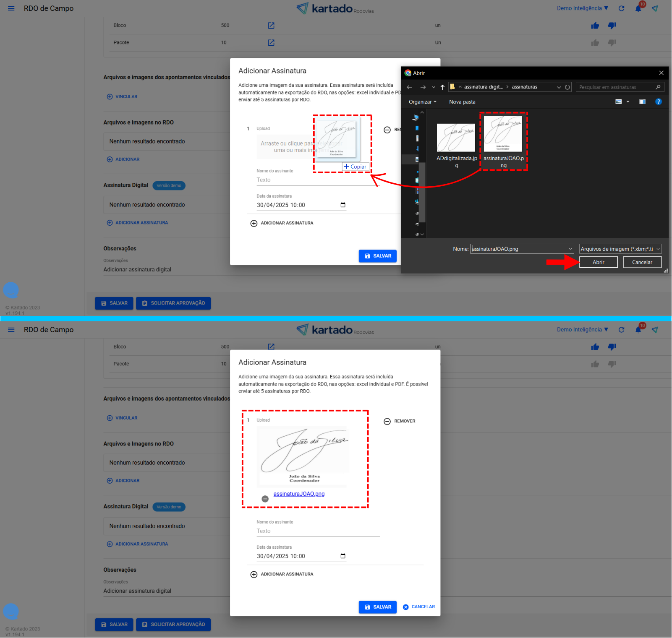The image size is (672, 638).
Task: Open the assinaturaJOAO.png link
Action: (x=299, y=494)
